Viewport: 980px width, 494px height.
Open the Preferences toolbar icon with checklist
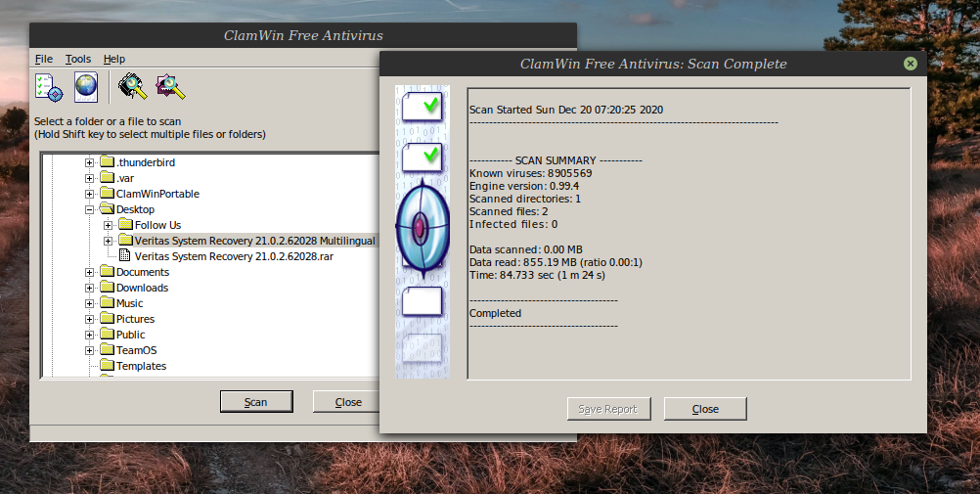49,87
